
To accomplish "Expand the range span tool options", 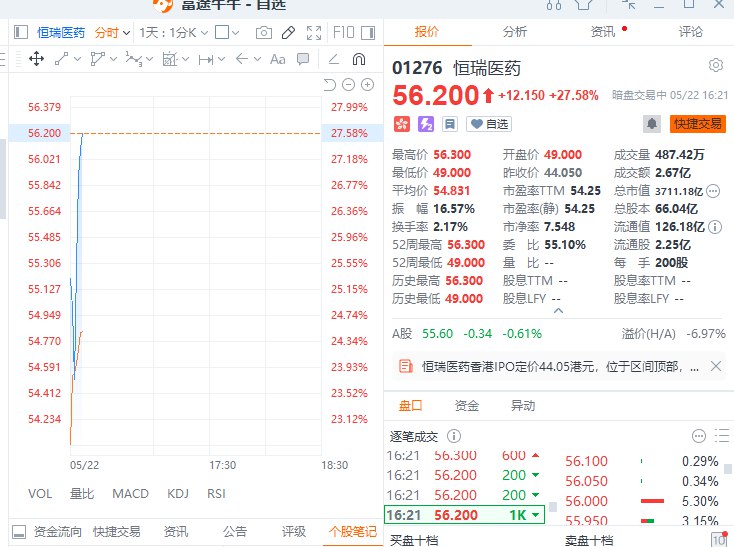I will (x=221, y=59).
